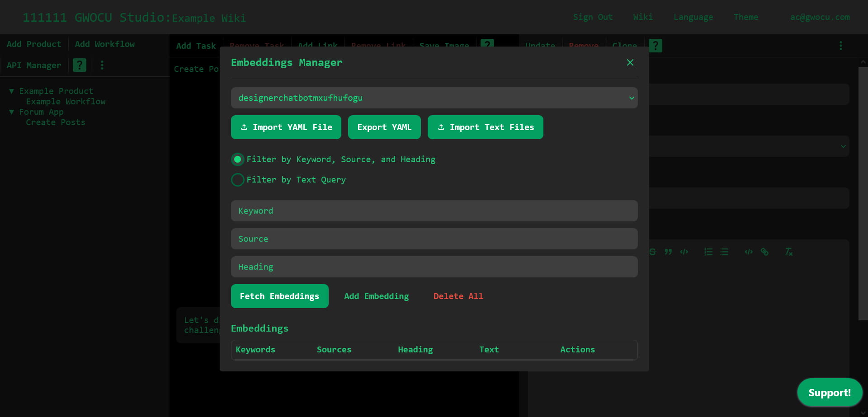Viewport: 868px width, 417px height.
Task: Click Add Workflow in sidebar toolbar
Action: [x=105, y=44]
